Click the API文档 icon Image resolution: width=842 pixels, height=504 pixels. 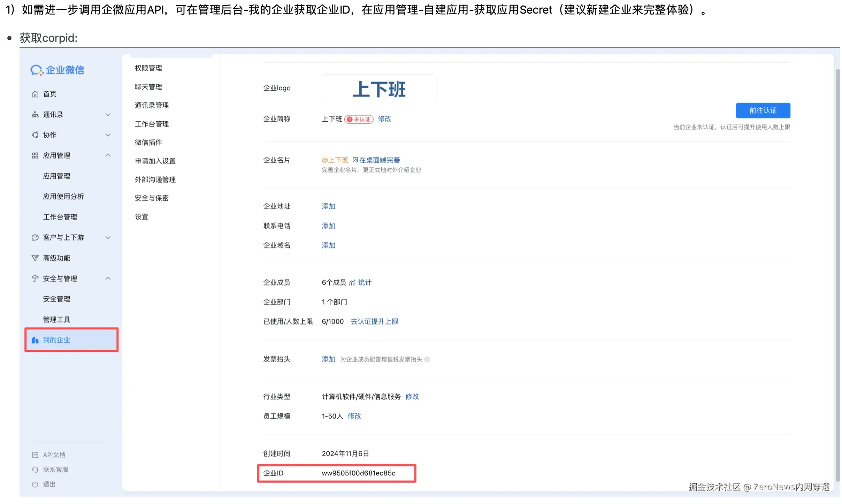pos(35,455)
